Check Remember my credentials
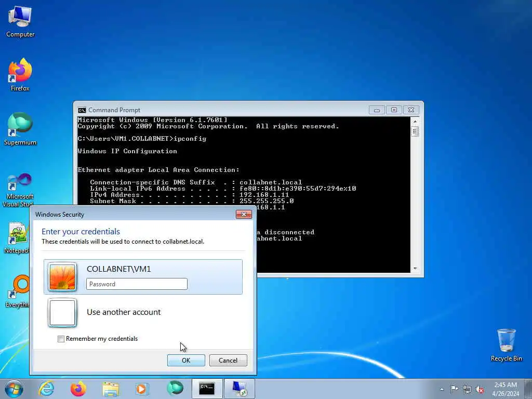 (61, 339)
